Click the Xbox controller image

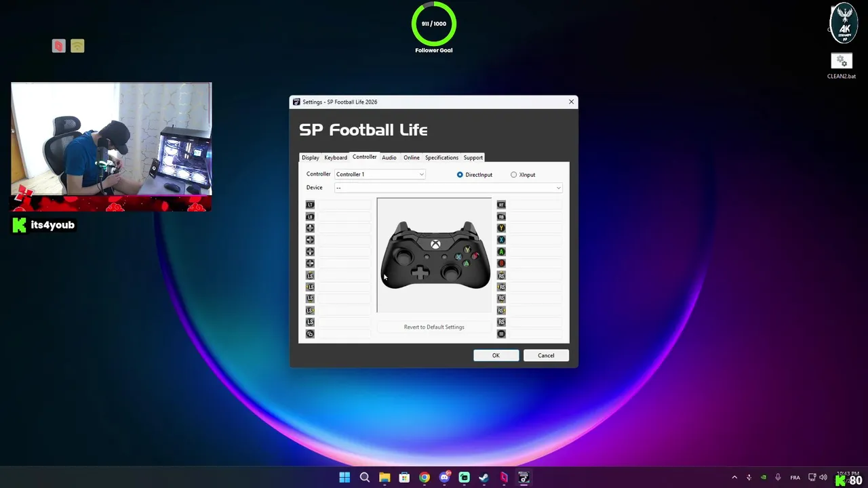pyautogui.click(x=434, y=255)
